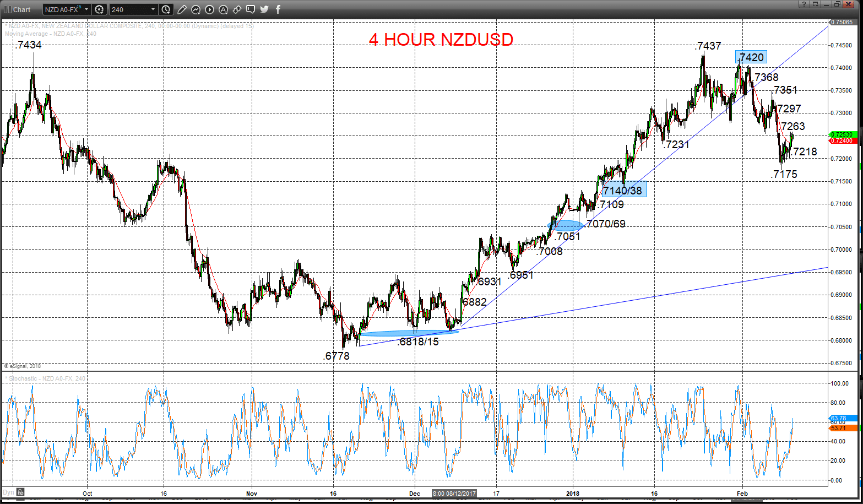Click the bar replay play icon
Image resolution: width=863 pixels, height=504 pixels.
point(209,9)
